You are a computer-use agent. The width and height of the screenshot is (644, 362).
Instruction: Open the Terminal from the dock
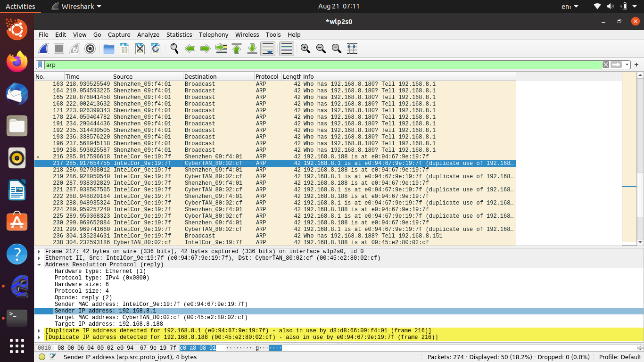pos(17,318)
